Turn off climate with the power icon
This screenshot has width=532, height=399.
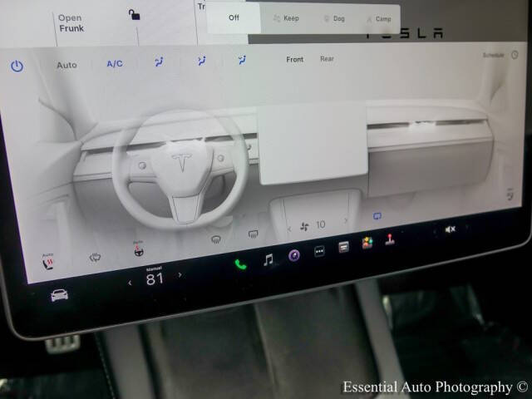point(17,66)
